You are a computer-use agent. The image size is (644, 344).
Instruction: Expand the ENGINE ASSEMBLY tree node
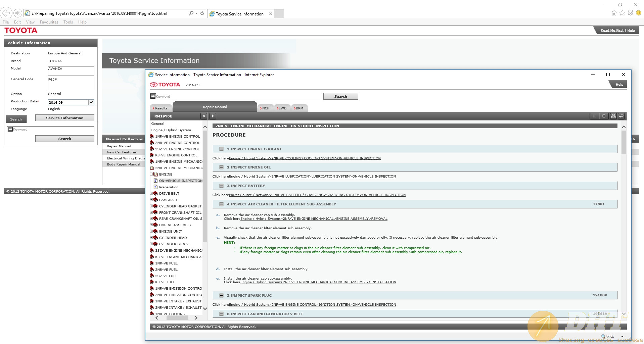pyautogui.click(x=151, y=225)
